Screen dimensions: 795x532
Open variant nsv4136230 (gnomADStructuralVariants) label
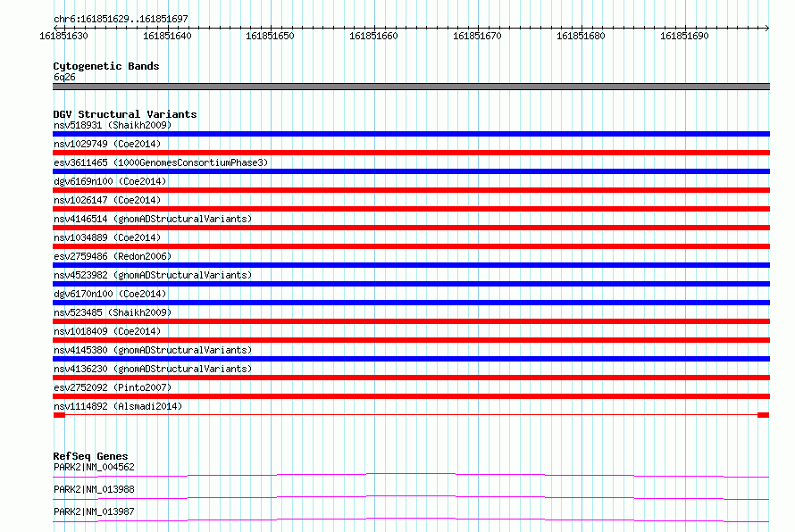pyautogui.click(x=153, y=369)
